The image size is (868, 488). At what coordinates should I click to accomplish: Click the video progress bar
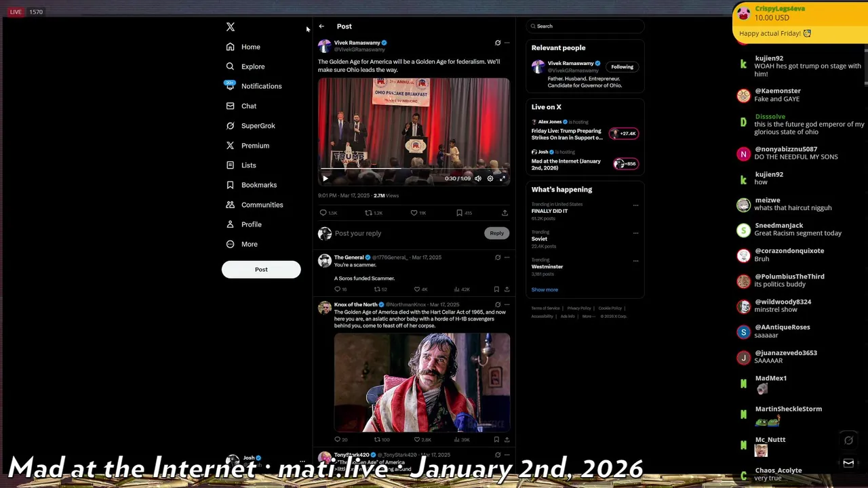point(414,169)
